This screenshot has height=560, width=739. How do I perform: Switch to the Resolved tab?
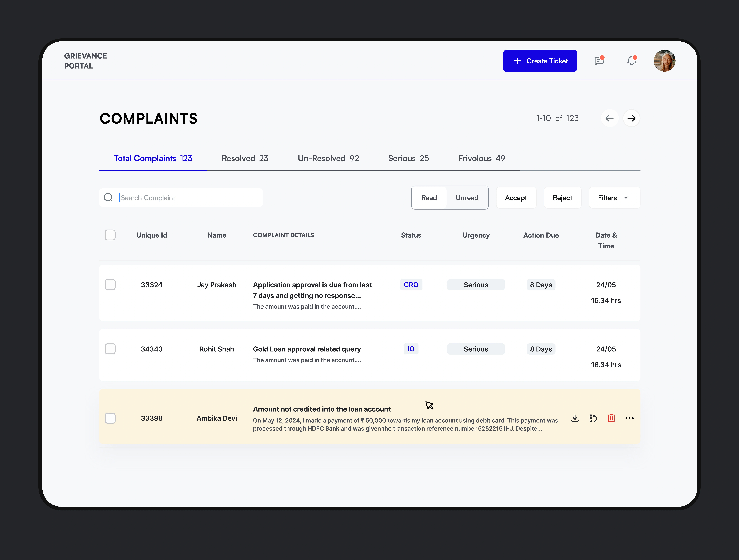pos(245,158)
